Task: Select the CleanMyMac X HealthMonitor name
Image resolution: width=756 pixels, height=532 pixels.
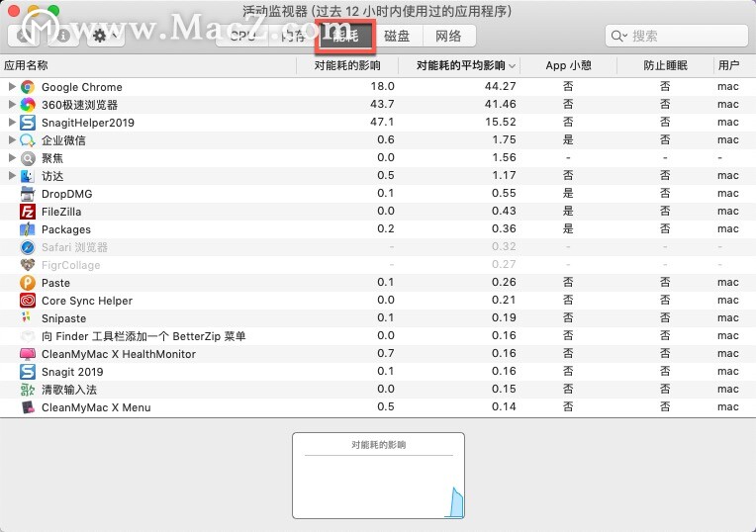Action: point(119,354)
